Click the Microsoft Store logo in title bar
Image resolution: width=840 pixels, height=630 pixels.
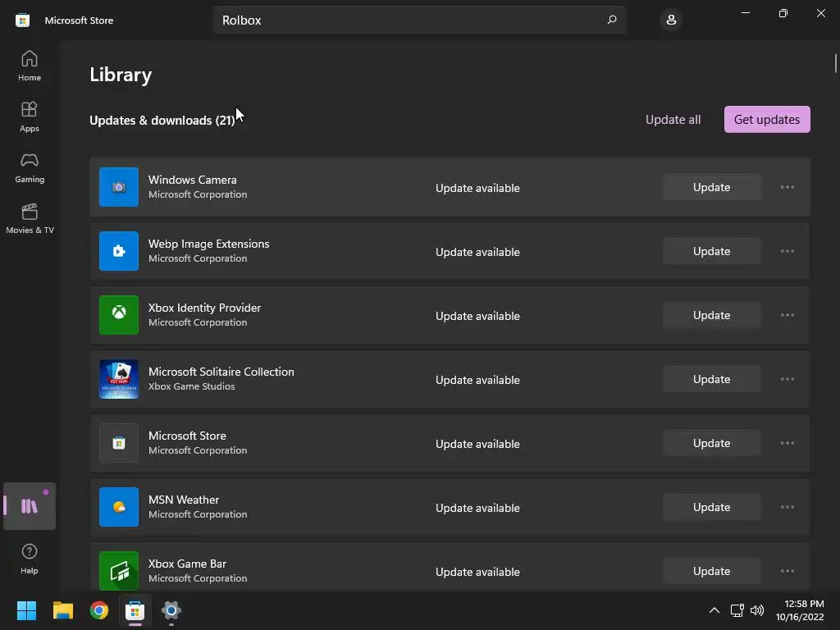click(22, 21)
